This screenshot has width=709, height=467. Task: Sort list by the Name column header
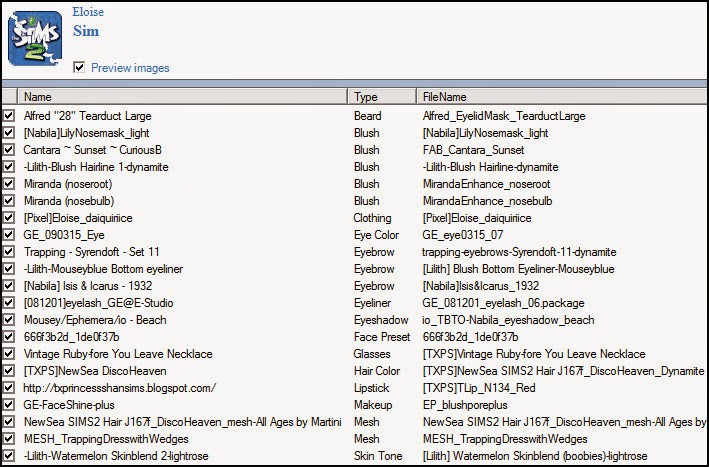(x=182, y=97)
